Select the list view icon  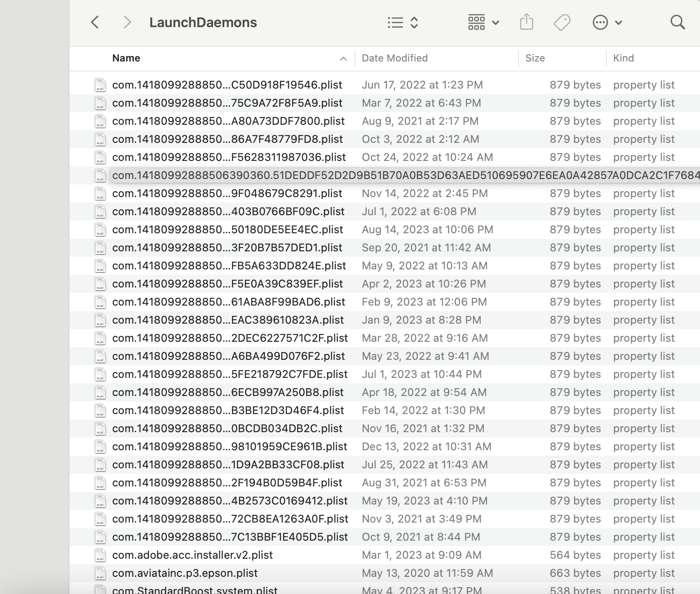[395, 22]
